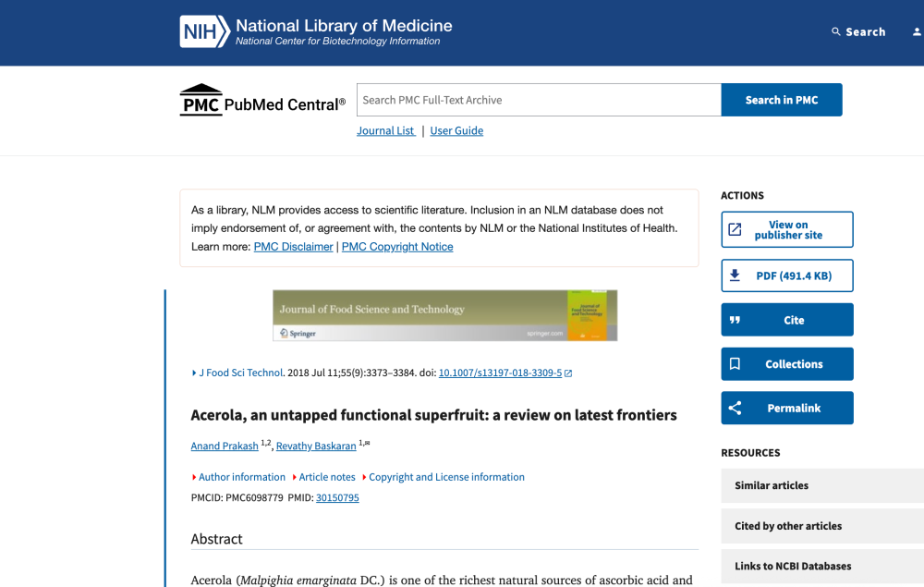Open the PMC PubMed Central logo
Screen dimensions: 924x587
tap(262, 100)
